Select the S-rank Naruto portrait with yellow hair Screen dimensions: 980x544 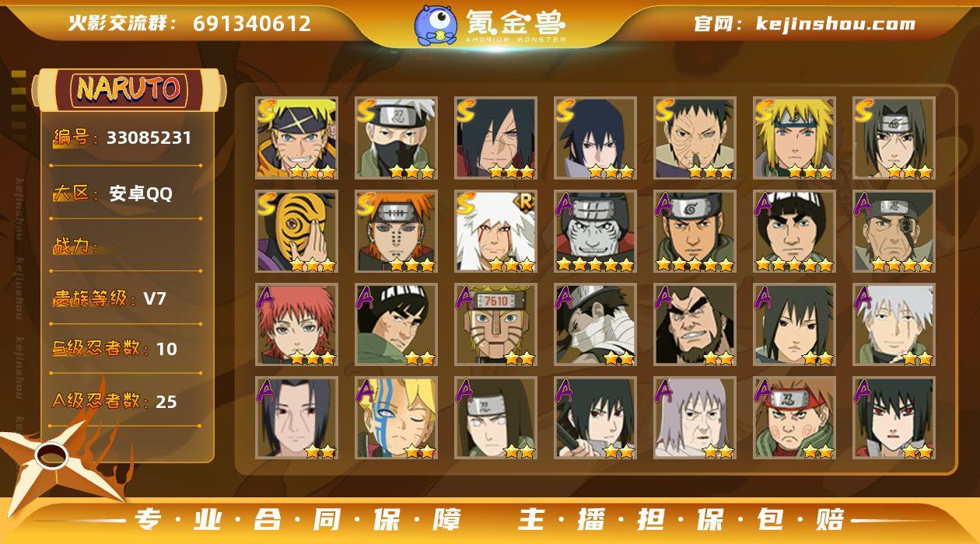296,138
